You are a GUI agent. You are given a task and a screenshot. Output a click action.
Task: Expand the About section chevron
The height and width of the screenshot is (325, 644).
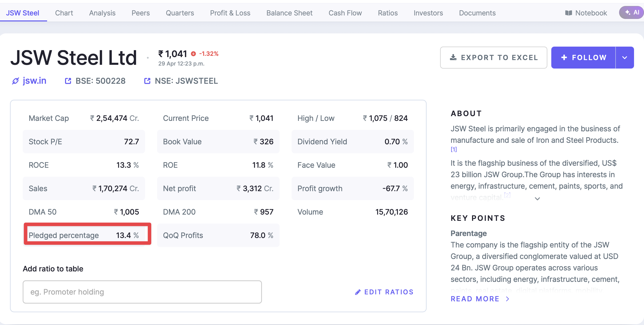pyautogui.click(x=537, y=199)
